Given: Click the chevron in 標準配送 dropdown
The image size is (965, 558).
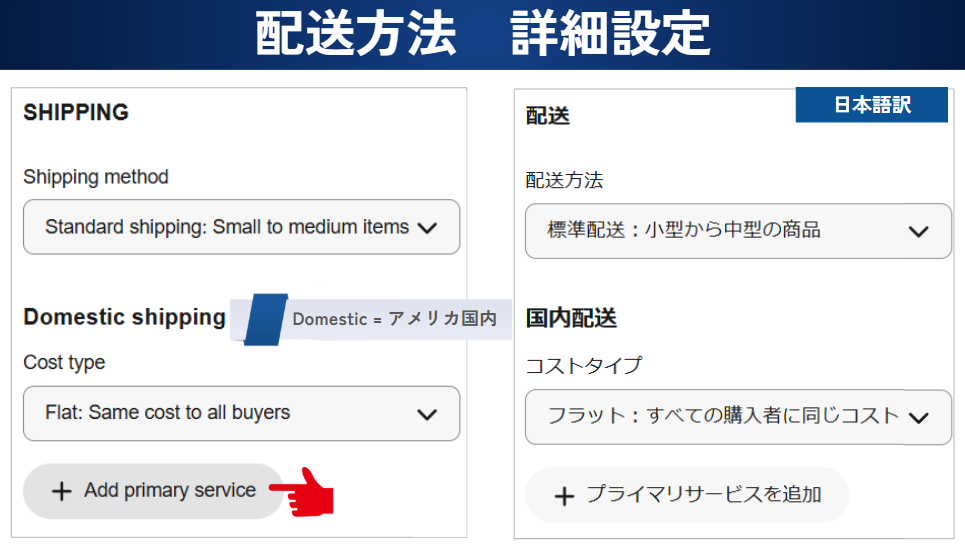Looking at the screenshot, I should [x=918, y=232].
